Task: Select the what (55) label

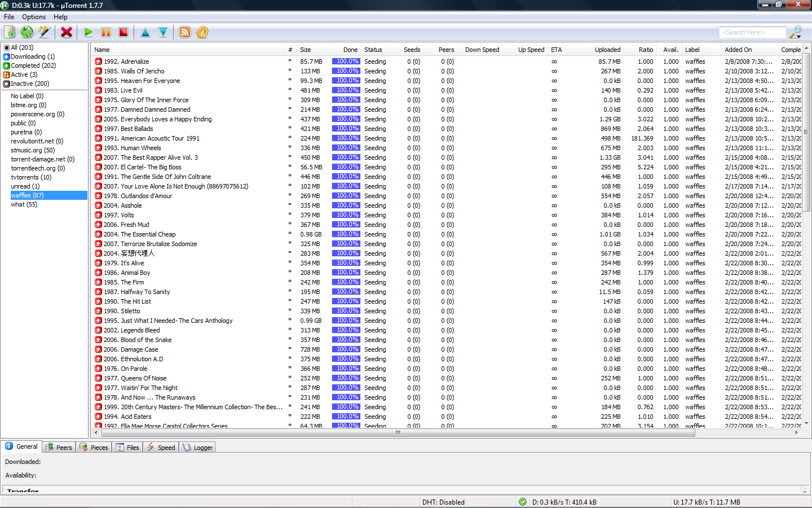Action: click(x=24, y=204)
